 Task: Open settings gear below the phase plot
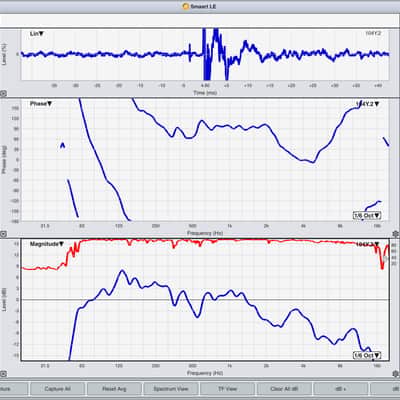coord(395,234)
